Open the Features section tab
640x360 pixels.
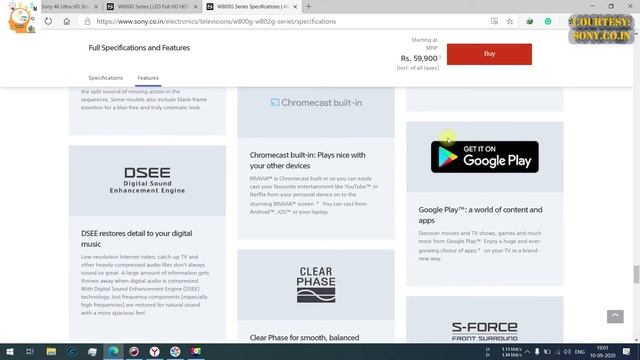point(148,78)
